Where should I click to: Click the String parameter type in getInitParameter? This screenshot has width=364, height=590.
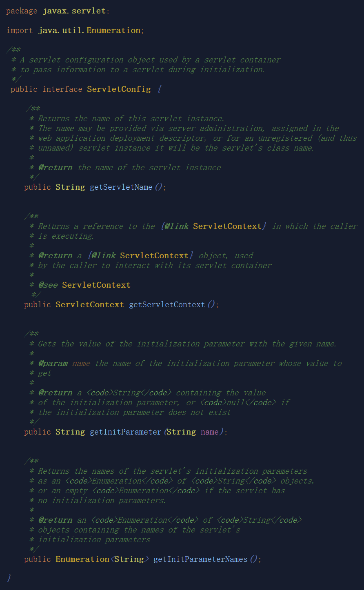tap(181, 432)
